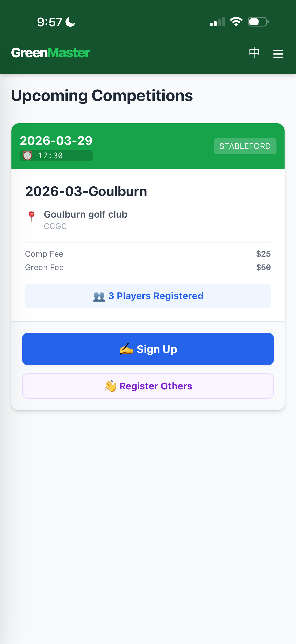Tap the GreenMaster logo
The height and width of the screenshot is (644, 296).
51,53
